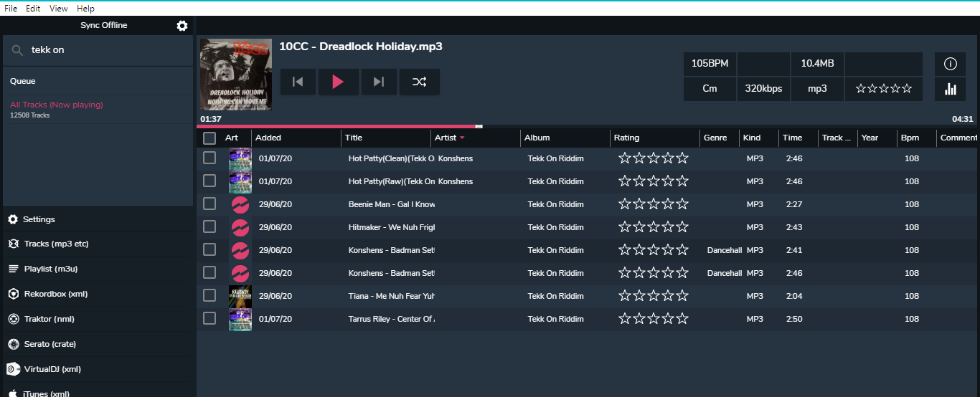Image resolution: width=980 pixels, height=397 pixels.
Task: Skip to the previous track
Action: click(298, 82)
